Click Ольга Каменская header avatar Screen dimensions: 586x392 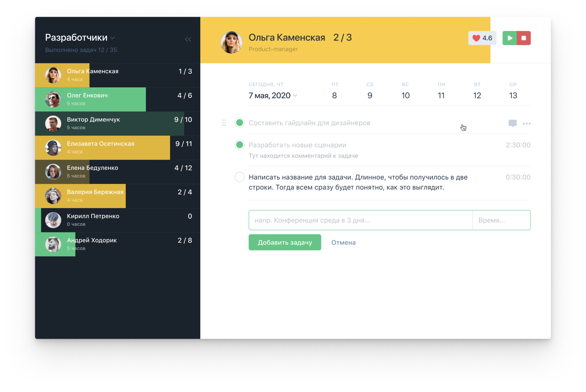pyautogui.click(x=231, y=43)
